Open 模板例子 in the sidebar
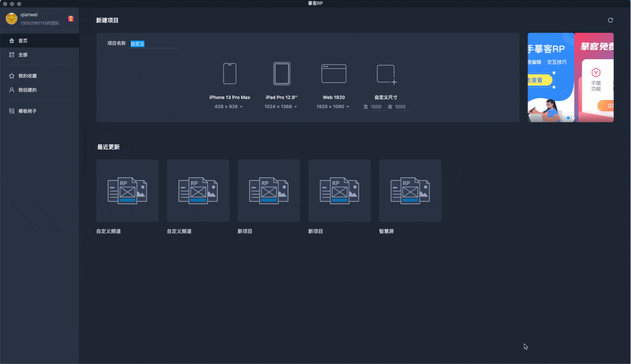 click(x=39, y=111)
